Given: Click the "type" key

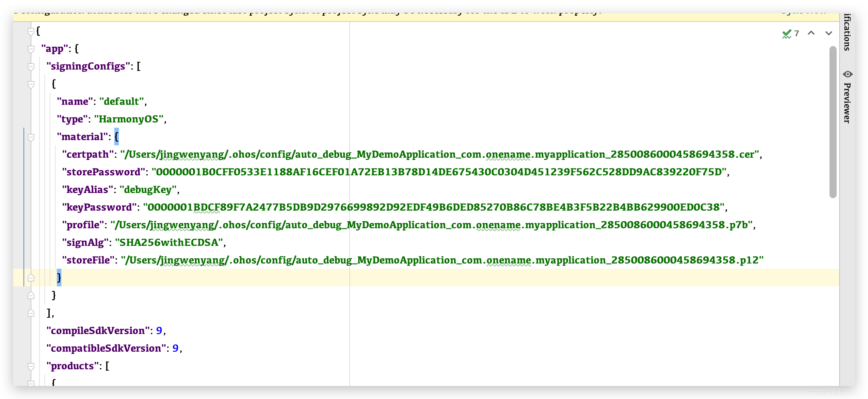Looking at the screenshot, I should (x=72, y=119).
